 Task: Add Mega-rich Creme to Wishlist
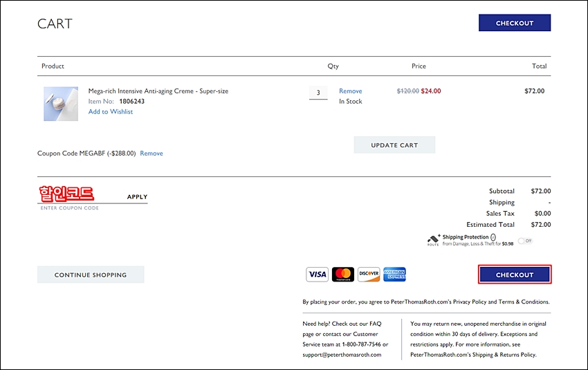tap(111, 112)
